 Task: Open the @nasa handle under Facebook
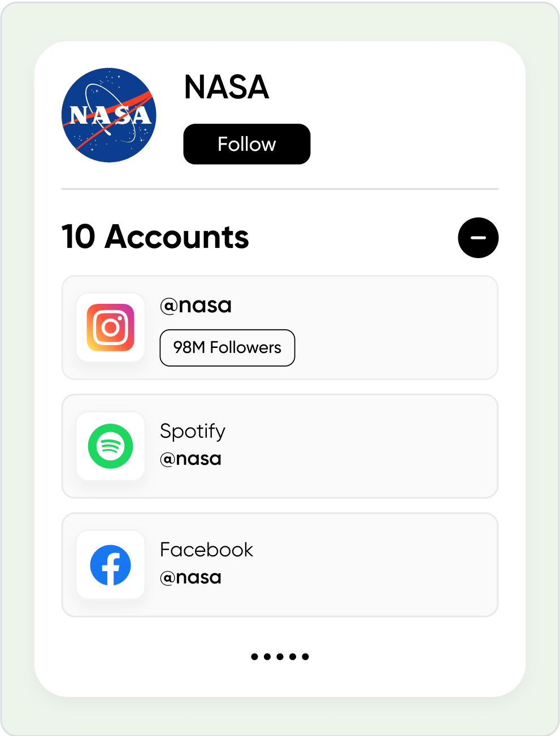(190, 577)
